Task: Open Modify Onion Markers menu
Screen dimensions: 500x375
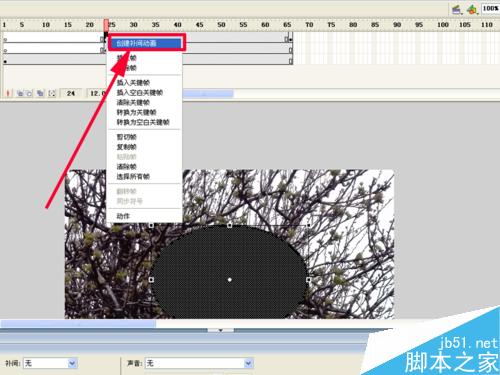Action: [x=52, y=93]
